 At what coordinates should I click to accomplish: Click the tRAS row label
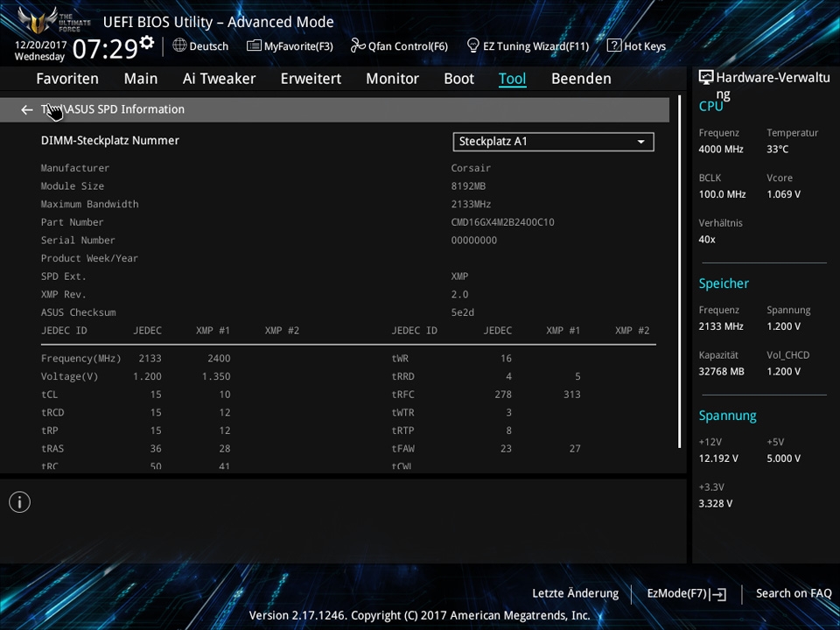tap(52, 448)
